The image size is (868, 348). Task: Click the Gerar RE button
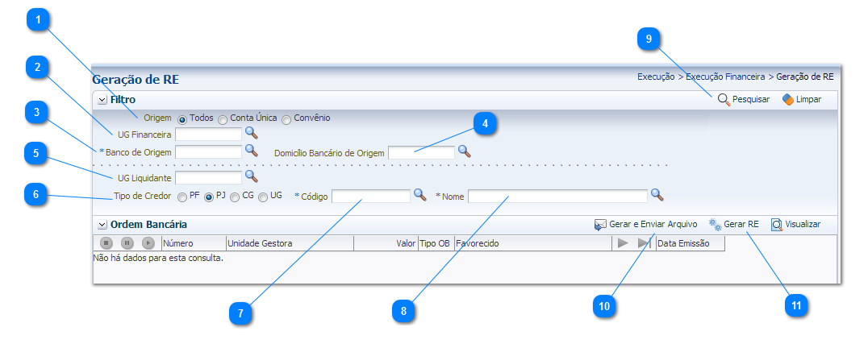coord(734,224)
